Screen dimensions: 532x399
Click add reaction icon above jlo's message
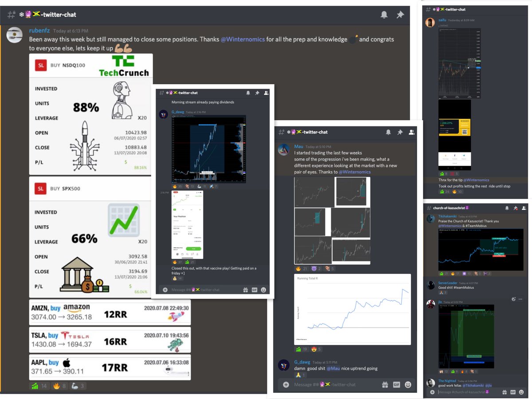click(514, 299)
